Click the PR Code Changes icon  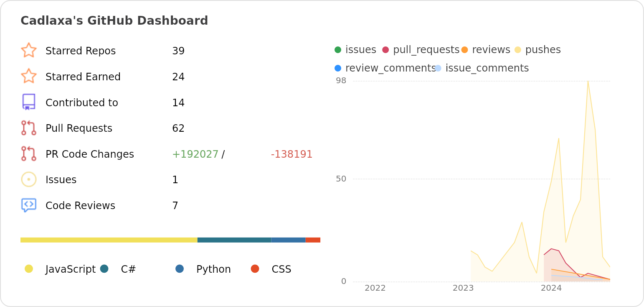click(29, 153)
